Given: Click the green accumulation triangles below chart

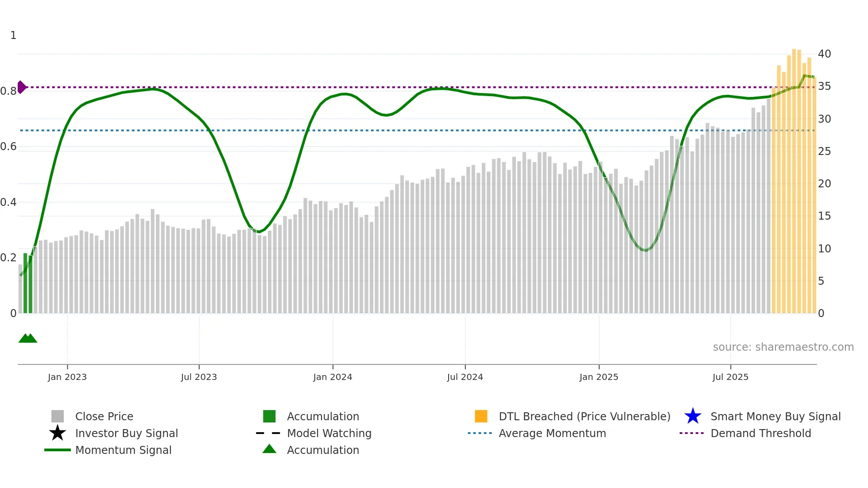Looking at the screenshot, I should [x=28, y=338].
